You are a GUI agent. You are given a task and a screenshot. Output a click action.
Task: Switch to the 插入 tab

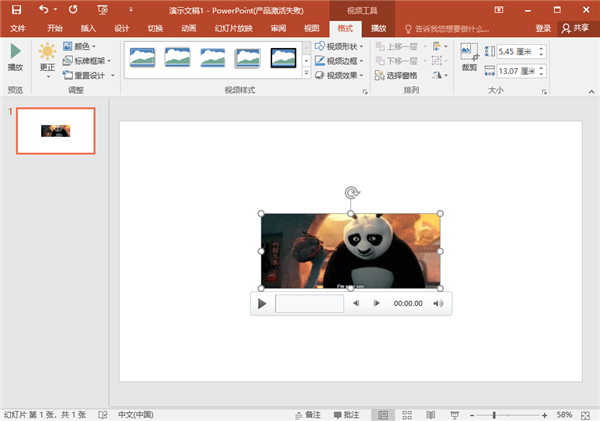pyautogui.click(x=88, y=28)
